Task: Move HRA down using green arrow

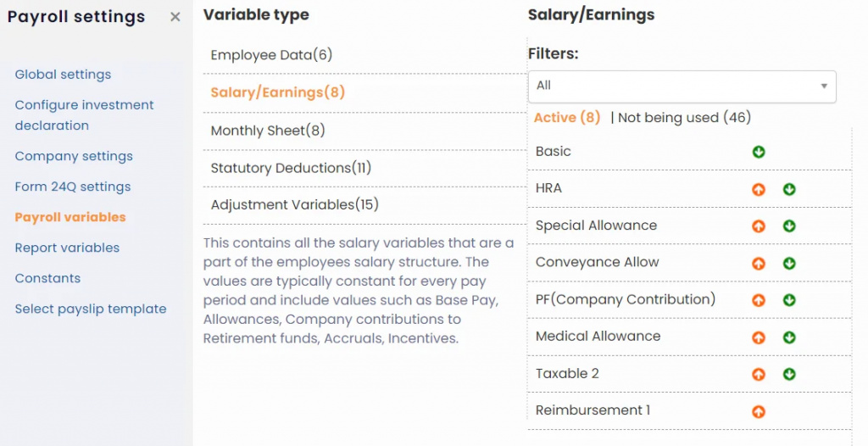Action: (x=789, y=189)
